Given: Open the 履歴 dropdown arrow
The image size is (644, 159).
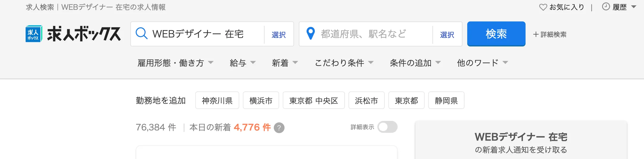Looking at the screenshot, I should pyautogui.click(x=634, y=7).
